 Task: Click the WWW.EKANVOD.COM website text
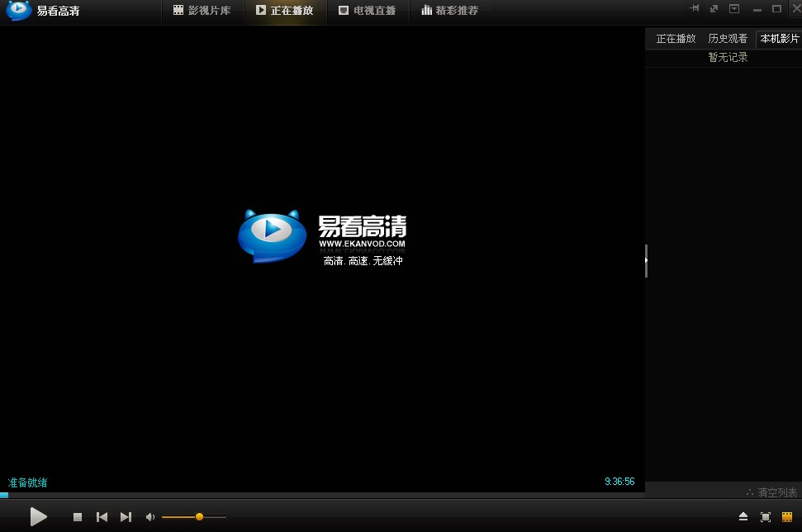(362, 244)
